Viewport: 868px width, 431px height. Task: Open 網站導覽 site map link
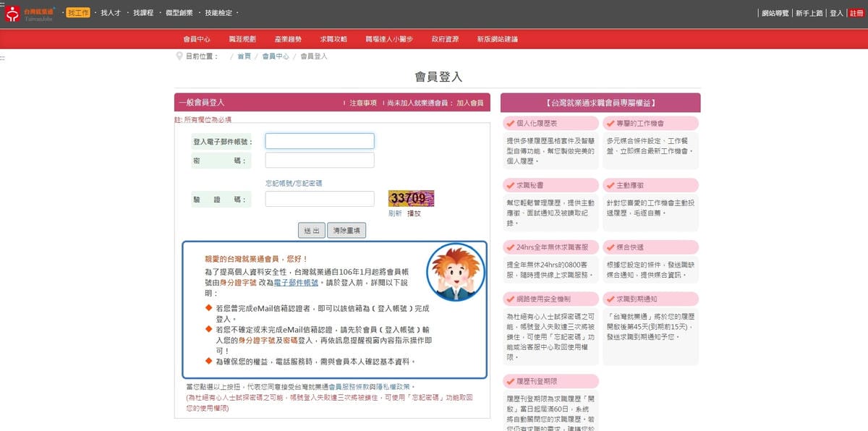coord(775,13)
